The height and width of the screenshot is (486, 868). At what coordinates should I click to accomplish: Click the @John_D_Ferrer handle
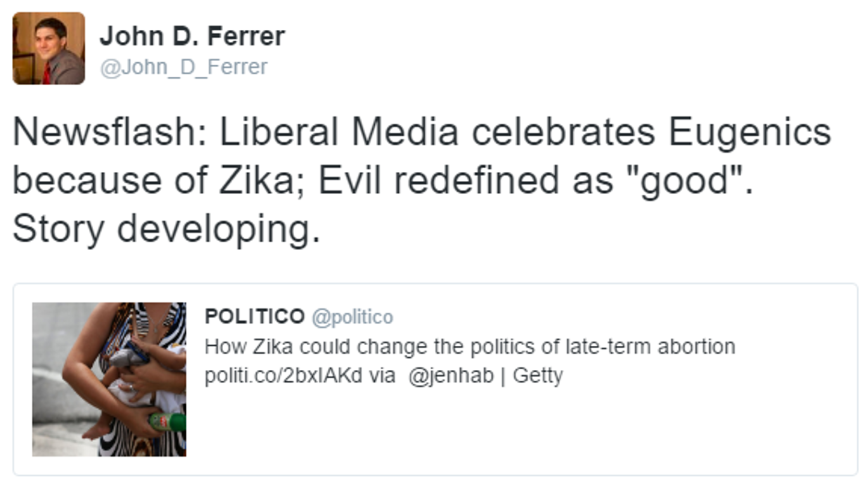[184, 67]
